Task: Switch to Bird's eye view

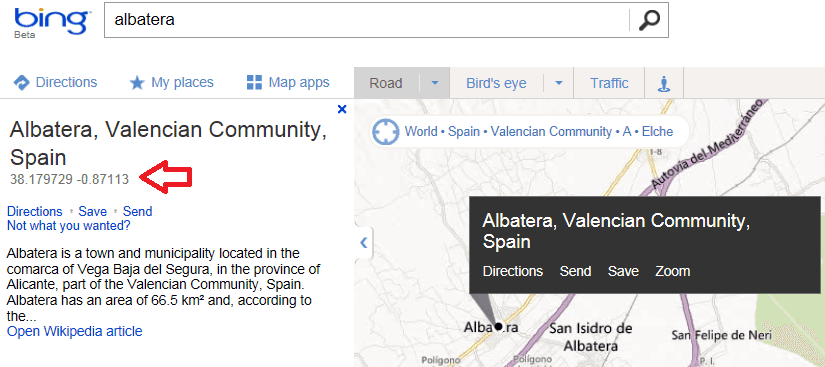Action: [496, 83]
